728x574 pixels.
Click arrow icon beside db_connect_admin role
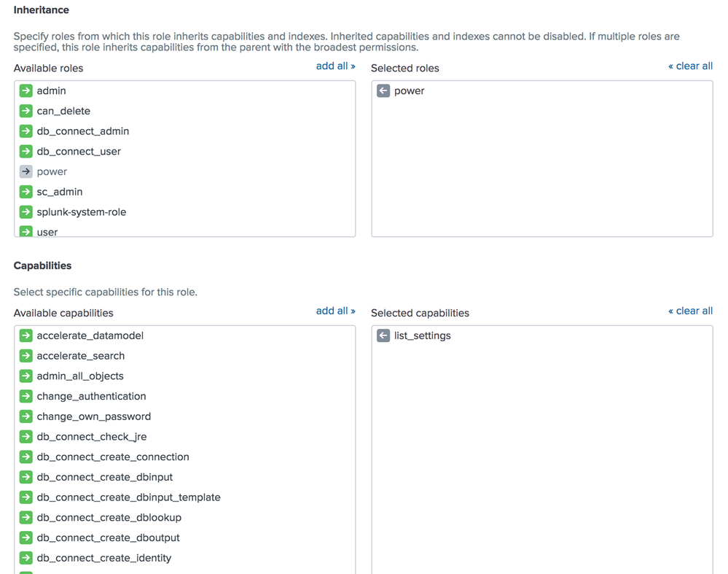coord(26,131)
